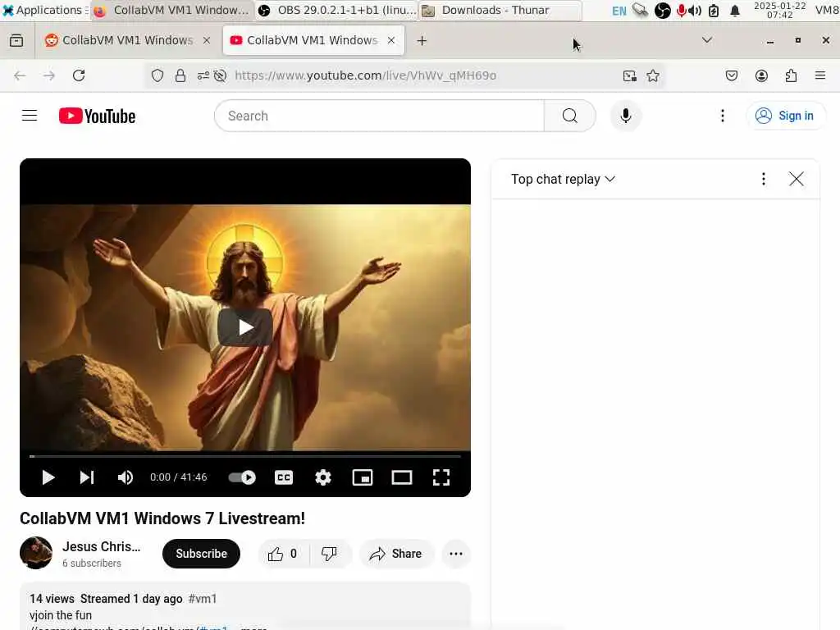Like the video with thumbs up
Screen dimensions: 840x630
click(x=283, y=554)
